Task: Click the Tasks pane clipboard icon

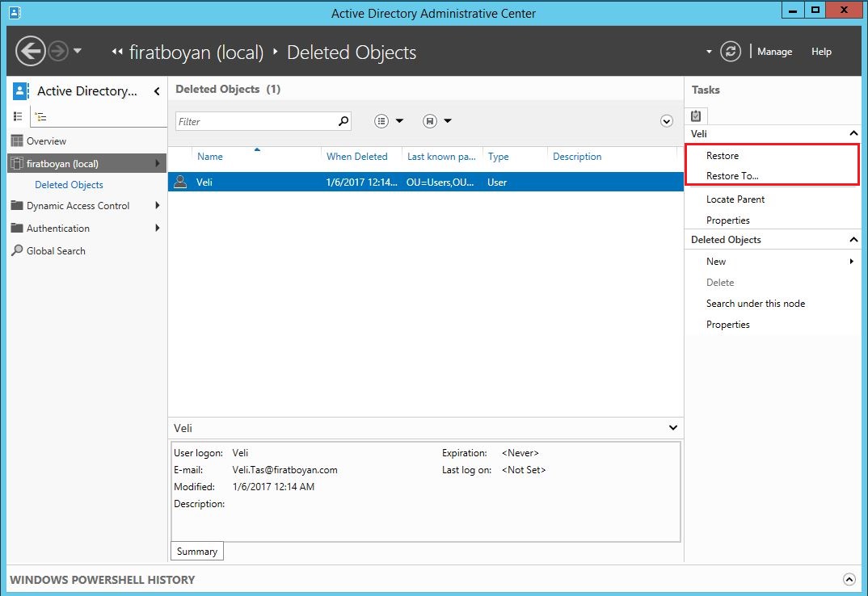Action: pos(696,115)
